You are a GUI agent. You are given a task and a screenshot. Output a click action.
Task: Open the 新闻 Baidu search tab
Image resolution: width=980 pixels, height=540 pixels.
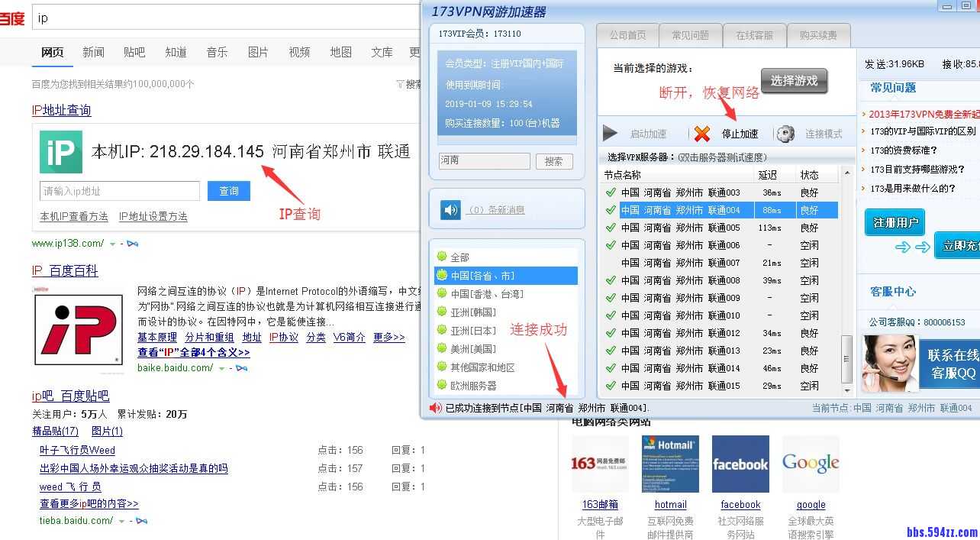coord(93,52)
